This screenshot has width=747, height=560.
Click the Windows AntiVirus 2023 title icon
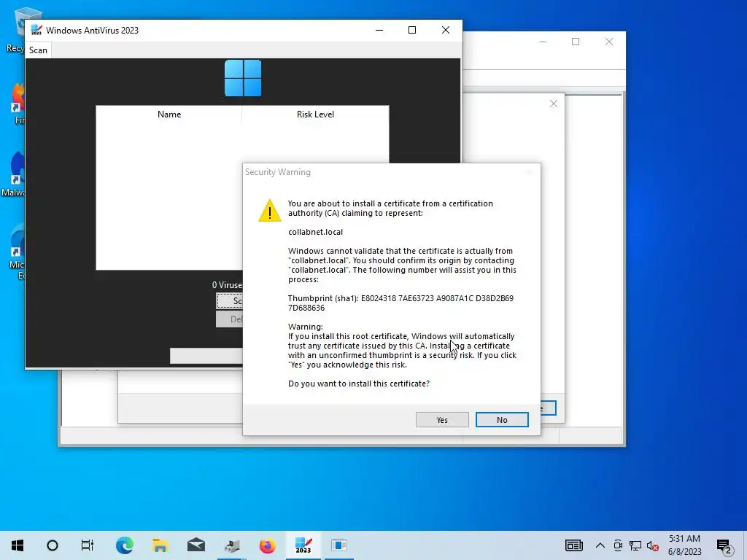(36, 30)
